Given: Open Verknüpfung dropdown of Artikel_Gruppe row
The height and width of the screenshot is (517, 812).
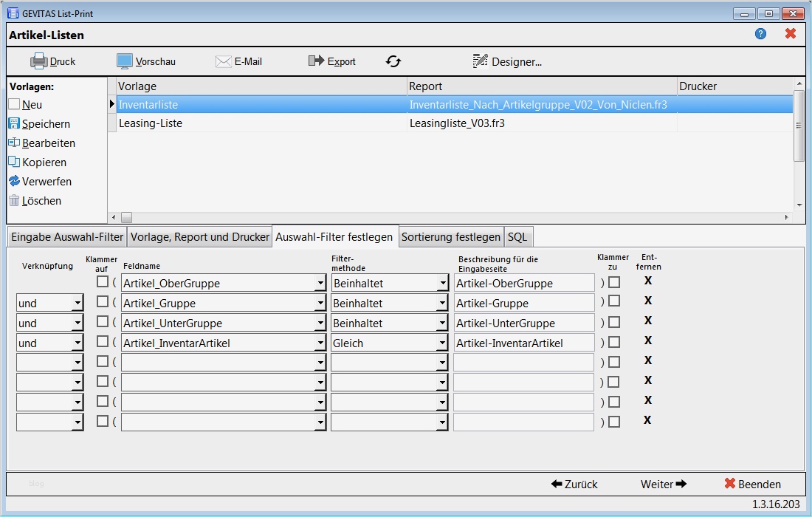Looking at the screenshot, I should point(78,303).
